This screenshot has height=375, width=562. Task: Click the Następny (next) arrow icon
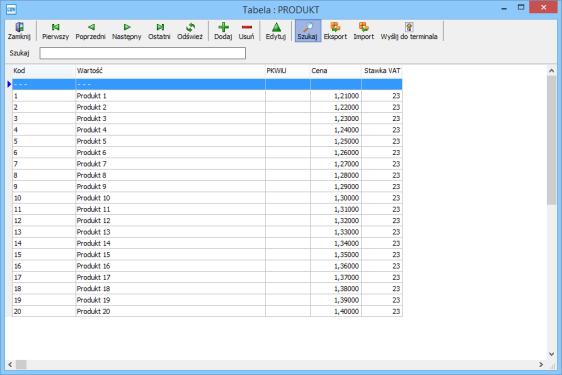(x=127, y=27)
